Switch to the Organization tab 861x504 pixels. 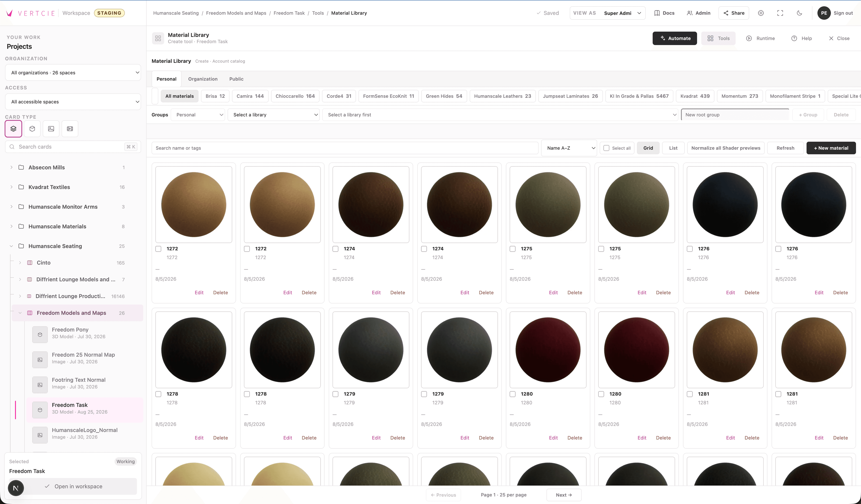(203, 79)
